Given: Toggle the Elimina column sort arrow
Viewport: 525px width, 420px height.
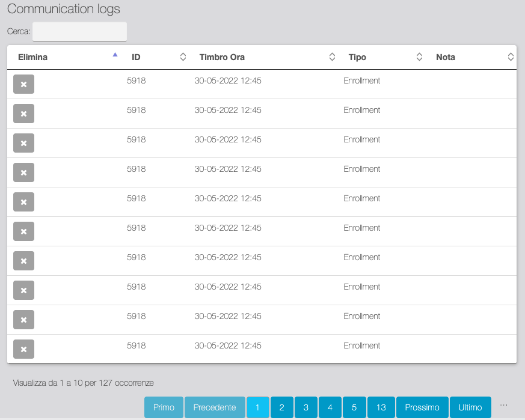Looking at the screenshot, I should pos(115,55).
